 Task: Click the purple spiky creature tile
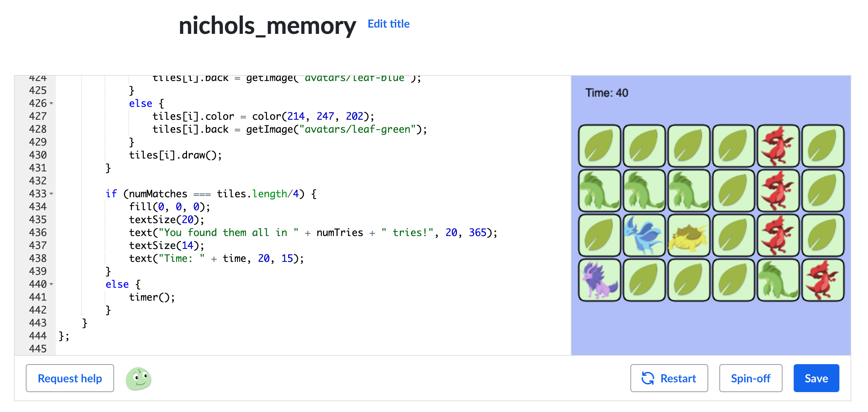click(599, 280)
